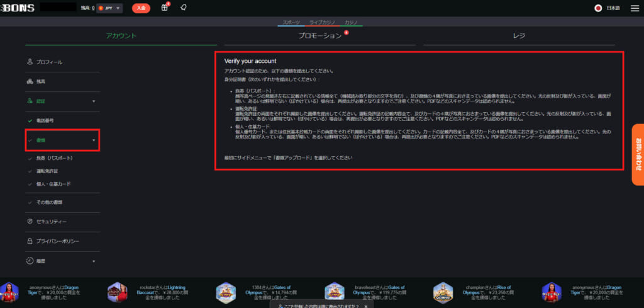
Task: Click the ticket icon in header
Action: pyautogui.click(x=183, y=8)
